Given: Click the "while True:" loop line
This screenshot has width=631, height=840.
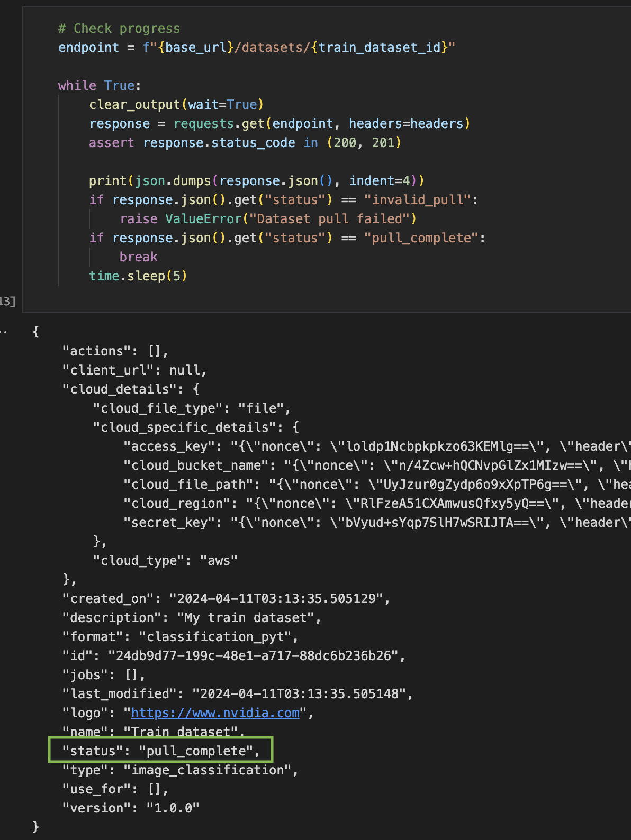Looking at the screenshot, I should (100, 85).
